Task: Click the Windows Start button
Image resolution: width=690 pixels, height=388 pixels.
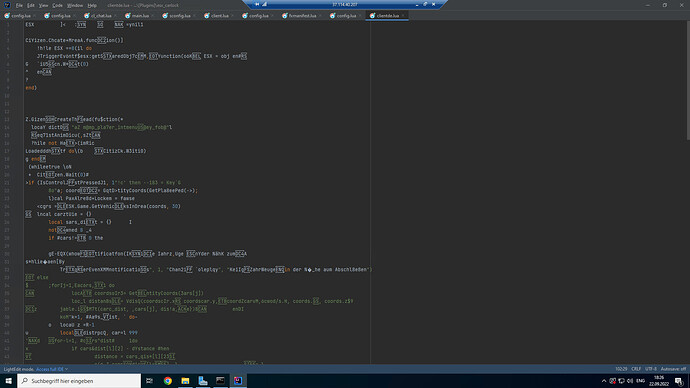Action: 8,381
